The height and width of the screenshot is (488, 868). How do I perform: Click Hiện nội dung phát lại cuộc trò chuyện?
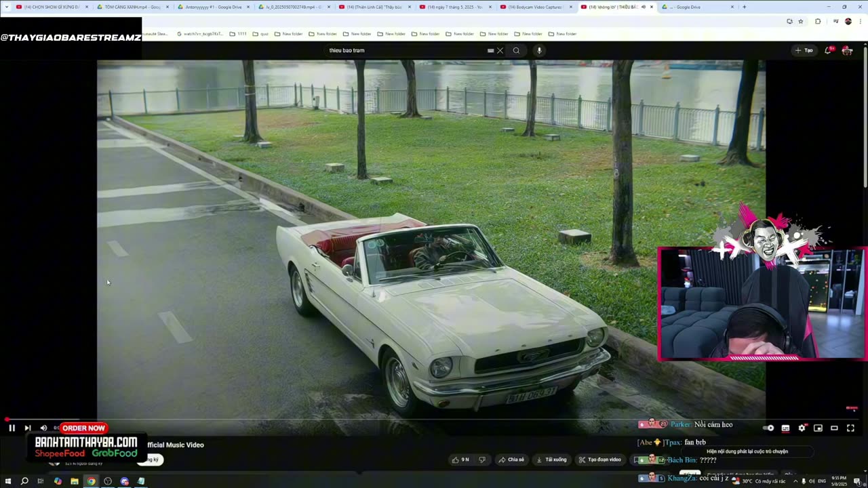point(747,451)
